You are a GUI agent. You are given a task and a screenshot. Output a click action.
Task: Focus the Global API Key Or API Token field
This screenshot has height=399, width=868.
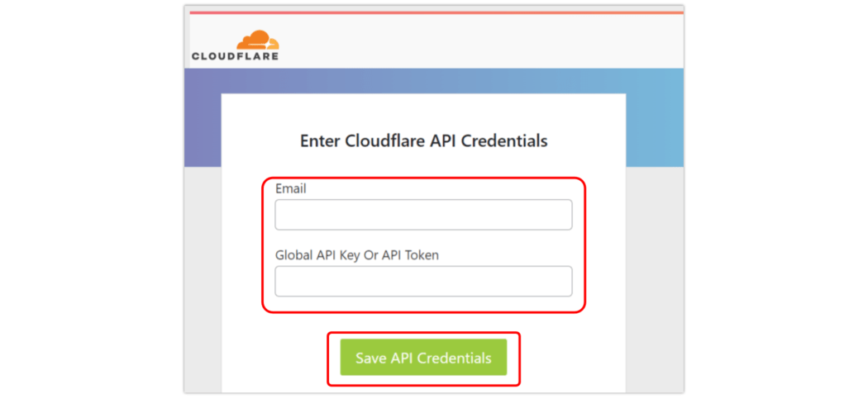coord(423,281)
